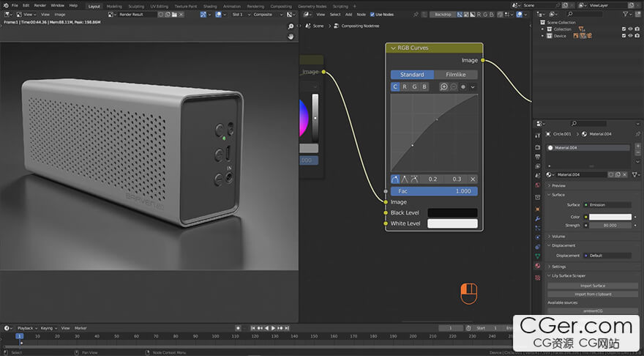644x356 pixels.
Task: Select the Filmlike tone option
Action: point(456,75)
